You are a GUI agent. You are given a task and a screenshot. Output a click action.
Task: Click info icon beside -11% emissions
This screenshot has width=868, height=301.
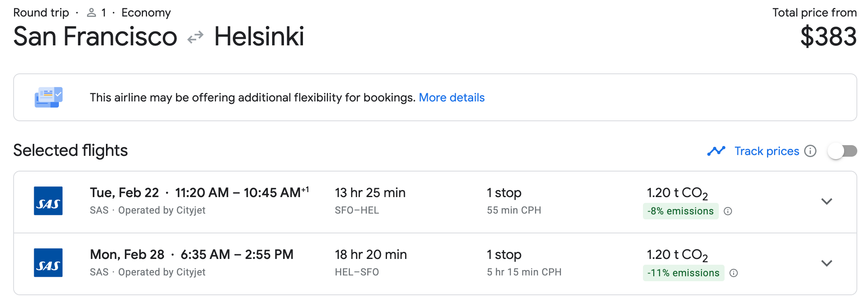[734, 273]
